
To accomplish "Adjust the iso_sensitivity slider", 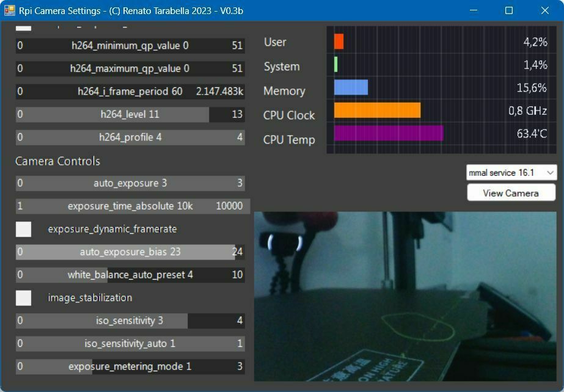I will (130, 321).
